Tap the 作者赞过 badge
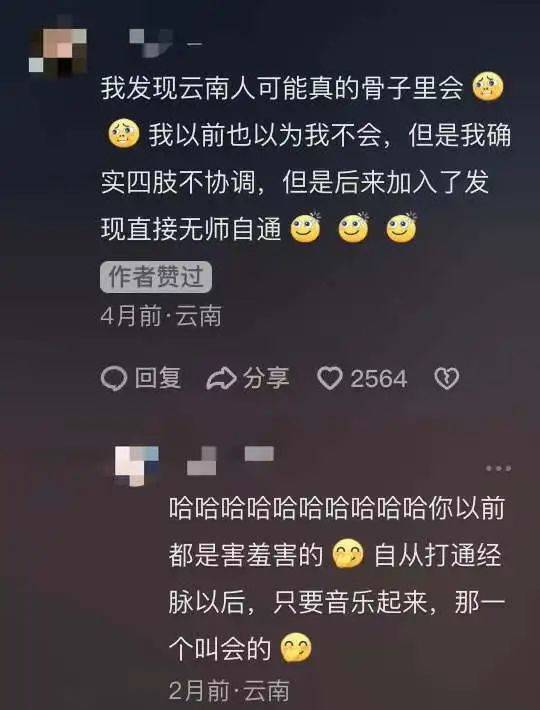This screenshot has width=540, height=710. pos(156,277)
